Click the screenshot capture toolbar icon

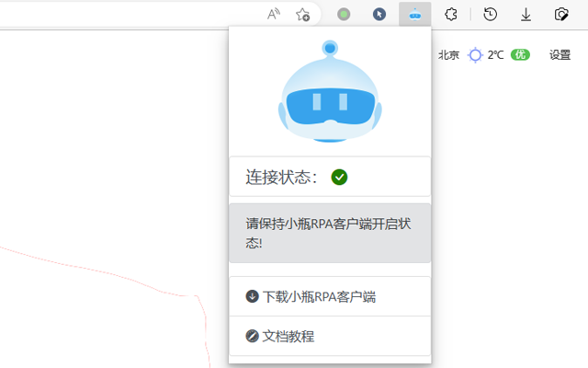(561, 15)
